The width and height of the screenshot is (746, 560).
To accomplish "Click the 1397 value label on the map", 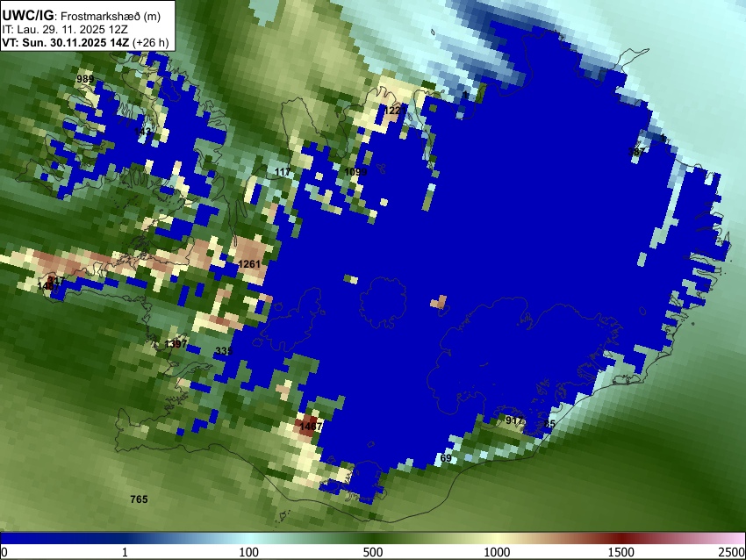I will [176, 344].
